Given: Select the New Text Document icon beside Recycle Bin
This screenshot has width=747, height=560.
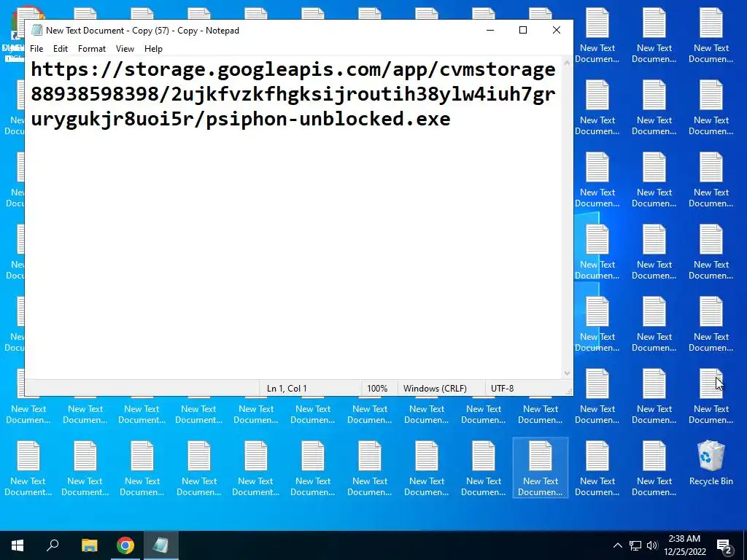Looking at the screenshot, I should pos(654,469).
